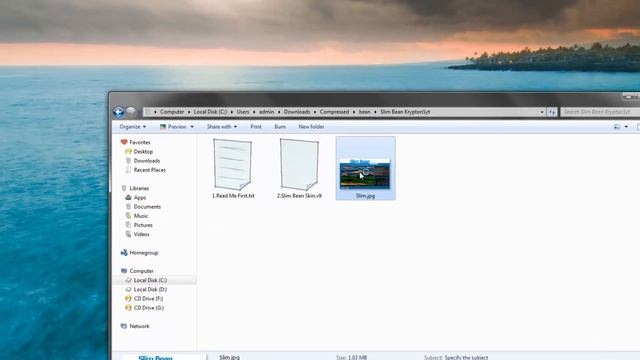
Task: Refresh the folder via address bar button
Action: click(x=552, y=112)
